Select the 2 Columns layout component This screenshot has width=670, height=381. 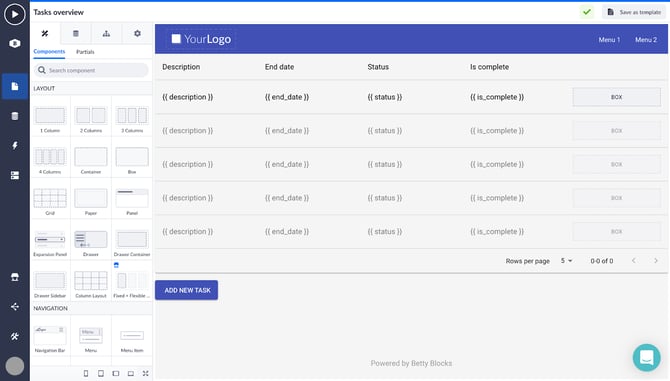(x=91, y=119)
